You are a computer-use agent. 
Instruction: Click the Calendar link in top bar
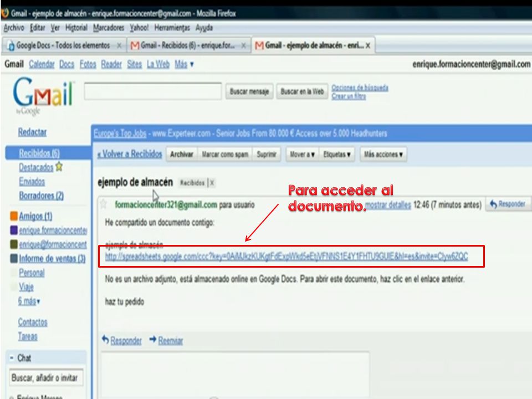[x=42, y=64]
